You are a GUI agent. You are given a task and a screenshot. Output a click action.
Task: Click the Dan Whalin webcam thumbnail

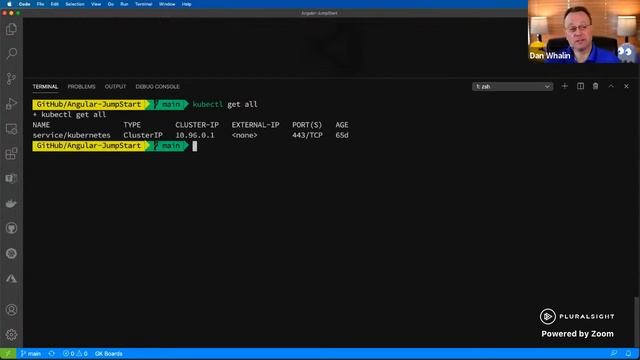click(584, 31)
